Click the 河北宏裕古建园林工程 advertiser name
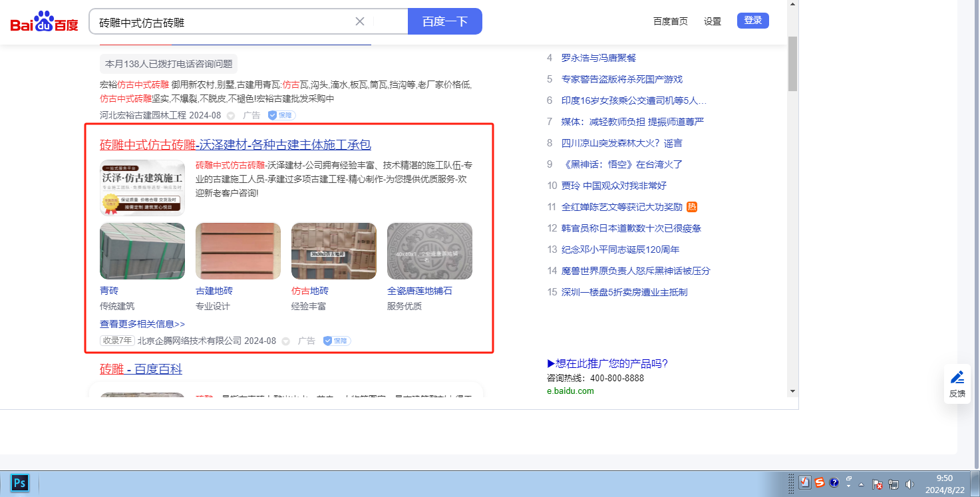Viewport: 980px width, 497px height. click(x=143, y=115)
